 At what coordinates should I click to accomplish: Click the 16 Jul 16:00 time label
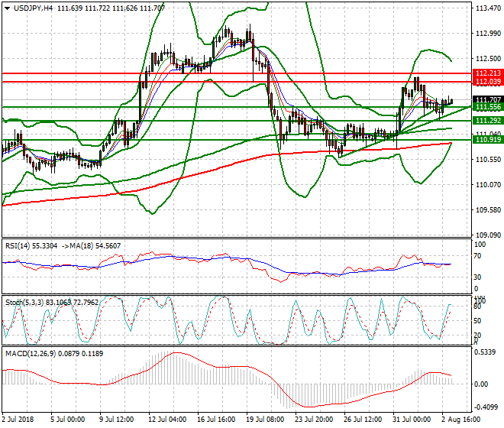(x=216, y=420)
